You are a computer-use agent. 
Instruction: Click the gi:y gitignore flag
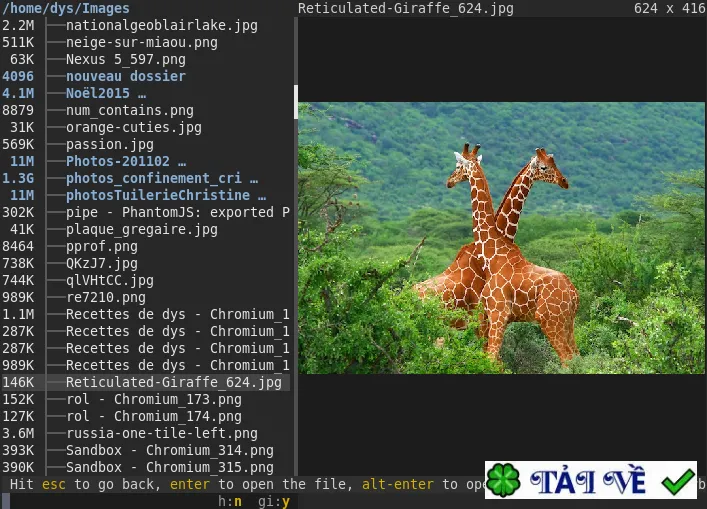click(274, 501)
